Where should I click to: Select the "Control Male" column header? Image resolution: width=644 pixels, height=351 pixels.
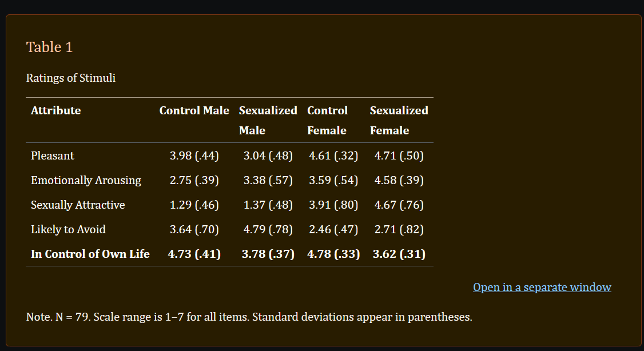pos(194,110)
